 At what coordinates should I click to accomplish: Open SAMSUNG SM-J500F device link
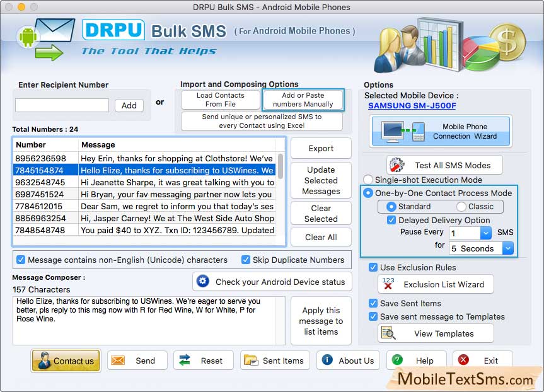(412, 105)
